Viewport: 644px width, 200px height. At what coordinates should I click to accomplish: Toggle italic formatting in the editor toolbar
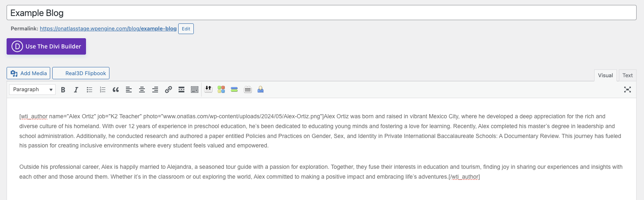tap(76, 90)
